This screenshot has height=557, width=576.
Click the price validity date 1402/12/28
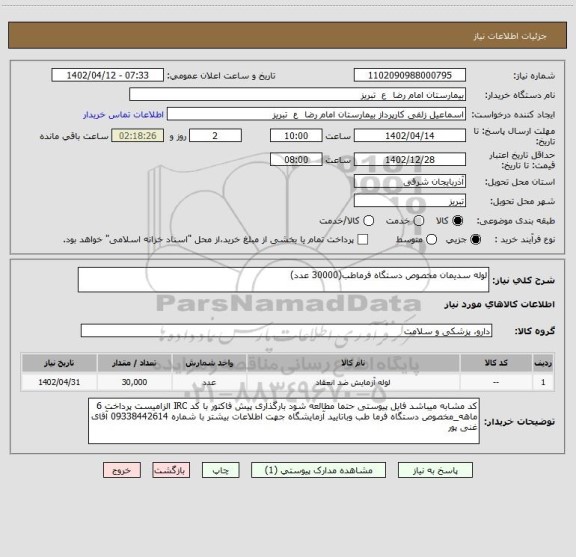tap(410, 159)
